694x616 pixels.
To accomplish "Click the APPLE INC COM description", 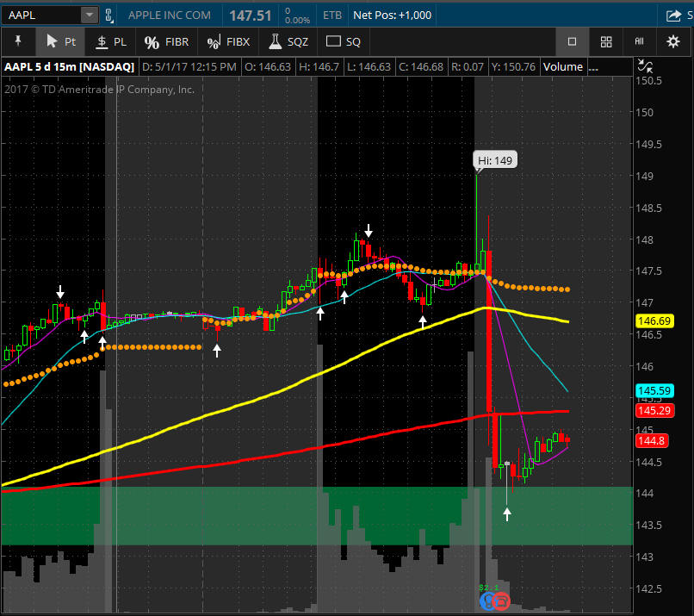I will click(170, 15).
